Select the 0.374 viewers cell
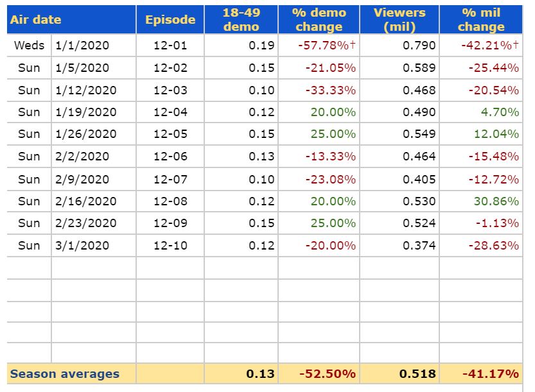Screen dimensions: 535x392 tap(419, 246)
